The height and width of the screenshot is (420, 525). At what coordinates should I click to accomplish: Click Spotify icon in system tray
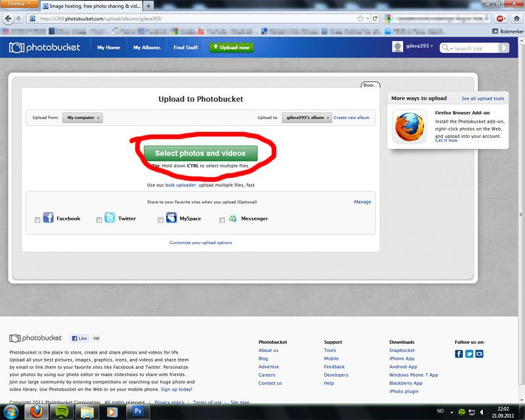click(x=461, y=412)
